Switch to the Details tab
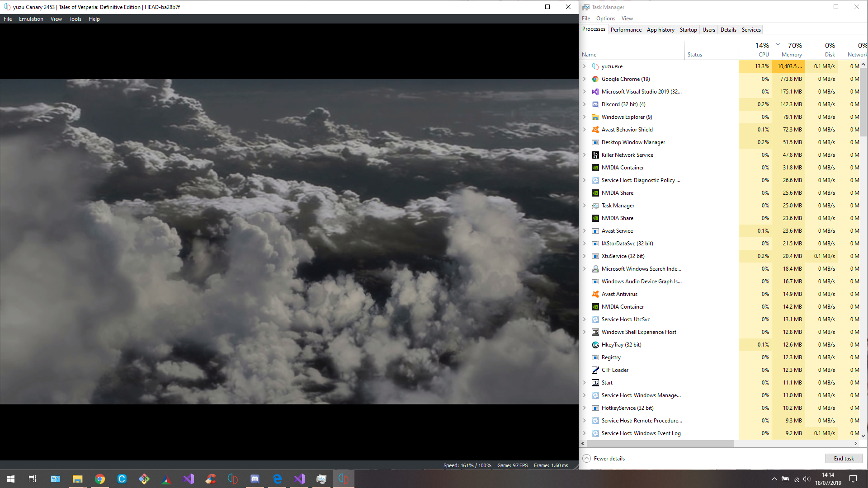The width and height of the screenshot is (868, 488). pyautogui.click(x=728, y=30)
